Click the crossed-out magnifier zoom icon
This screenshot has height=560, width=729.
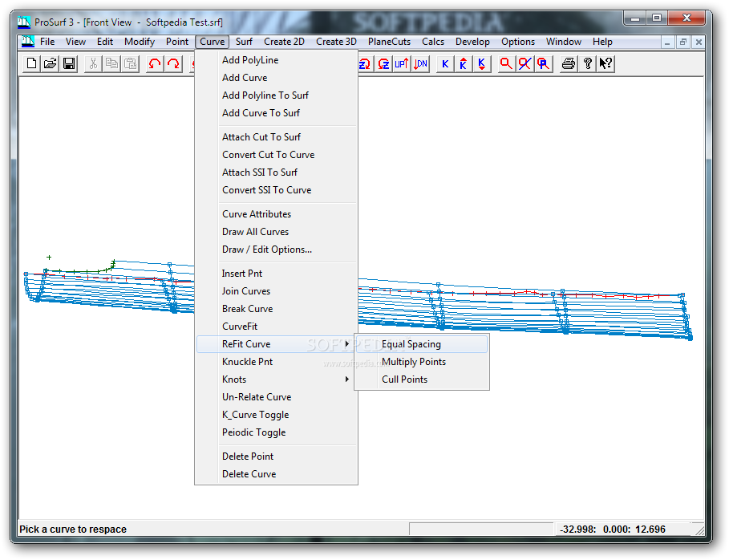click(x=524, y=63)
